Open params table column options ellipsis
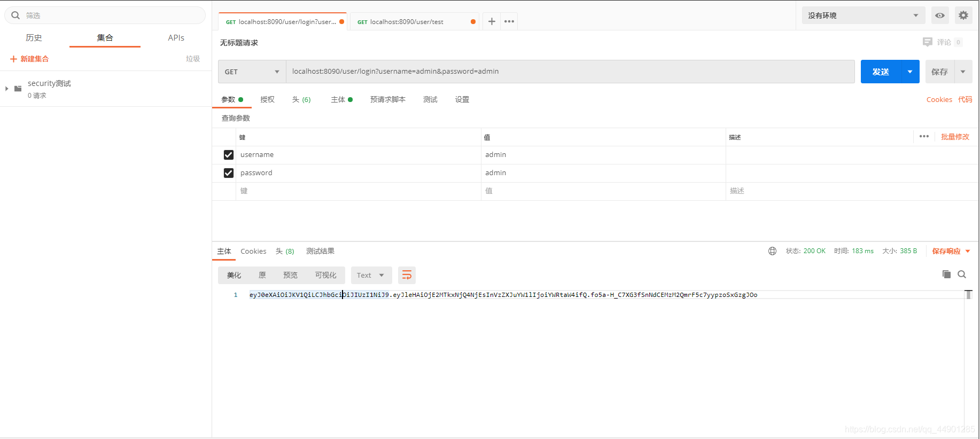This screenshot has width=980, height=439. 924,136
